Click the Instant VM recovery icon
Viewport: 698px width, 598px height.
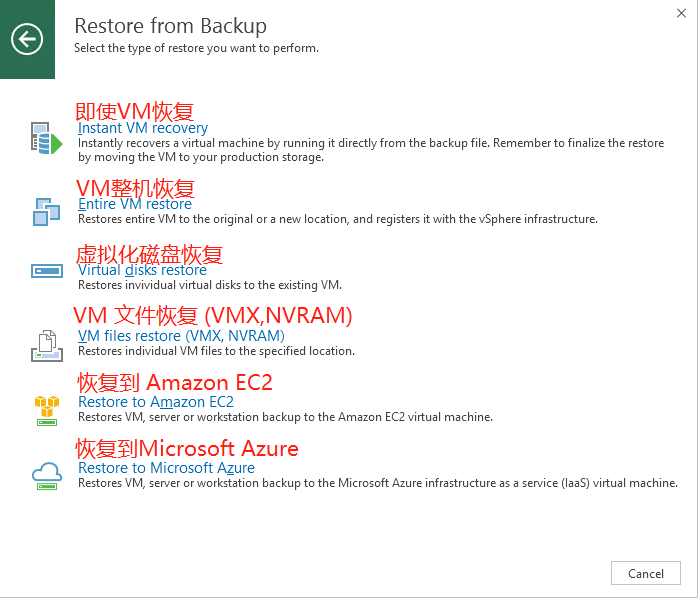[x=46, y=138]
